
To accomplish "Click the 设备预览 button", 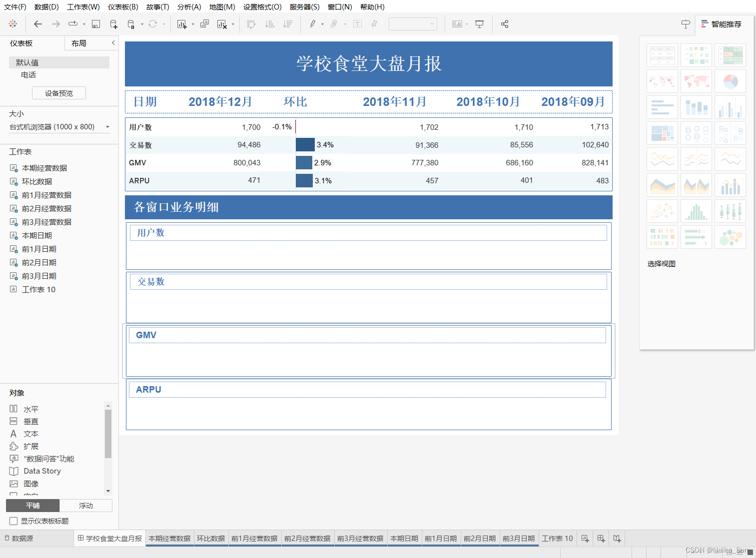I will 59,93.
